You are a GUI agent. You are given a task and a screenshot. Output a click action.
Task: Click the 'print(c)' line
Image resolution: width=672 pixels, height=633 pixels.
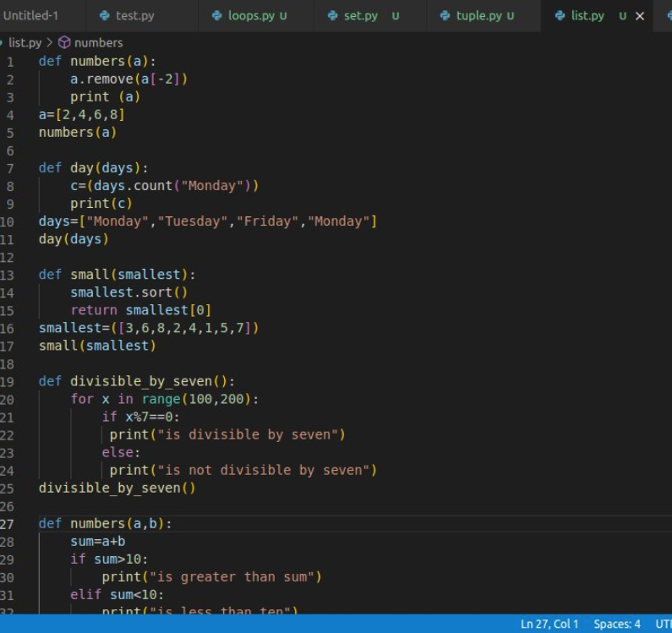[x=101, y=203]
